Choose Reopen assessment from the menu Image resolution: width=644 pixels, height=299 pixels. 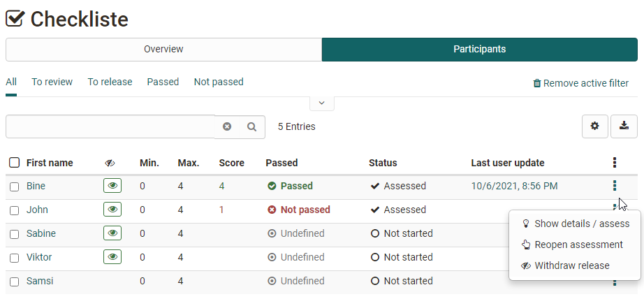pyautogui.click(x=578, y=245)
